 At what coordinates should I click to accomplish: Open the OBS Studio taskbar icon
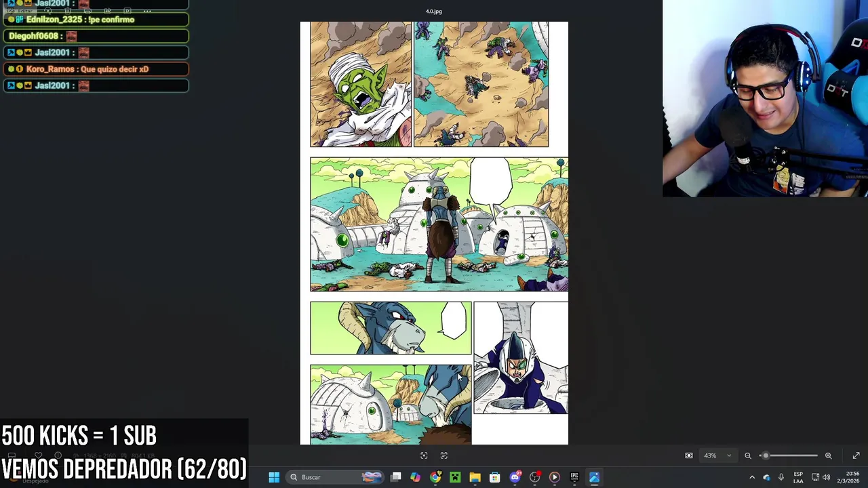point(534,477)
